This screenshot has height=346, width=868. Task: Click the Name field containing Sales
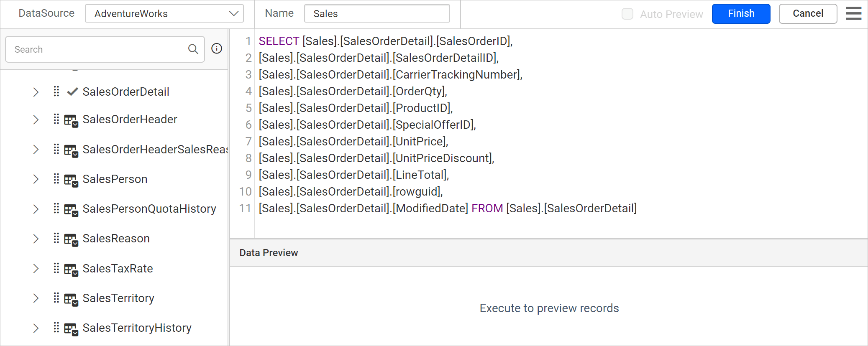click(x=376, y=13)
